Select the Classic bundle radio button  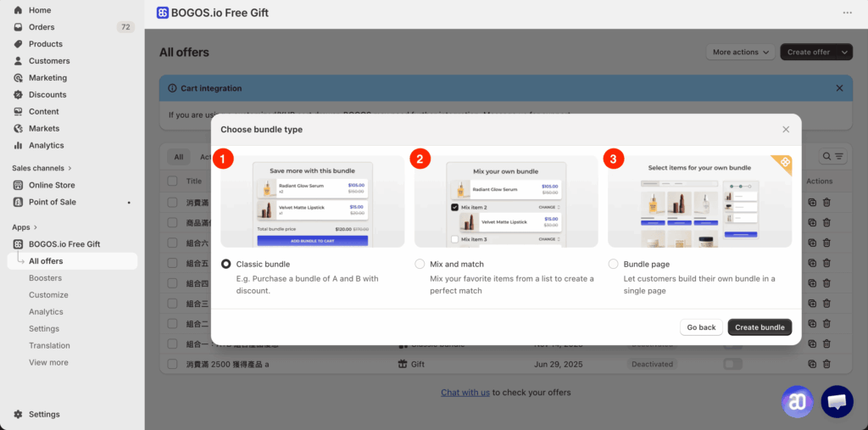(225, 265)
